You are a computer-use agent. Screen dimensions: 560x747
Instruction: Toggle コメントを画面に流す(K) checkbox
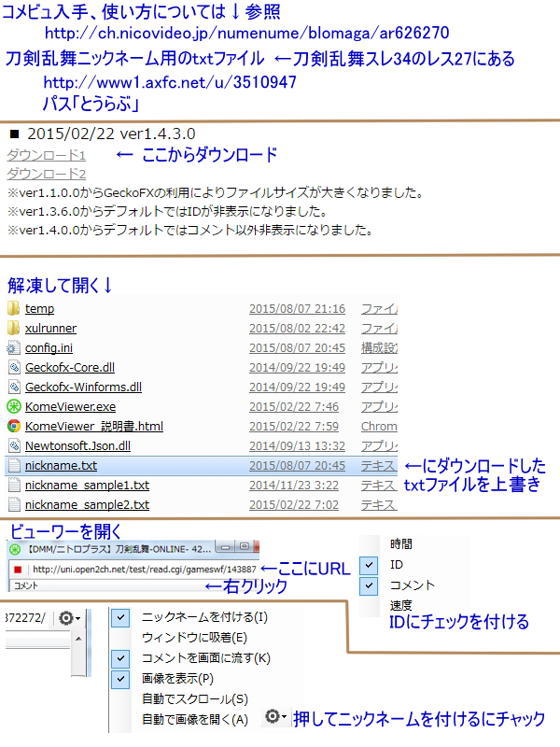pyautogui.click(x=120, y=658)
